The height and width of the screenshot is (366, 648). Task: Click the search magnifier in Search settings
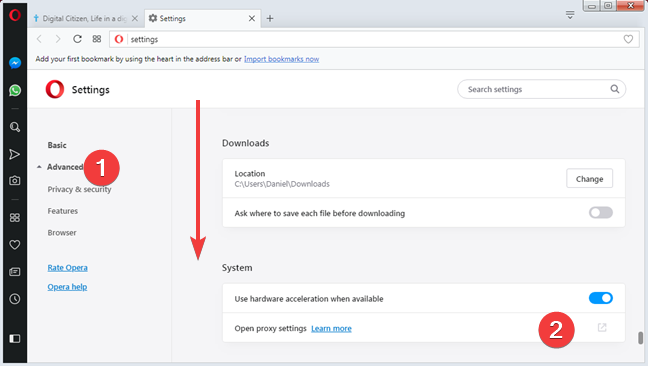(x=615, y=89)
